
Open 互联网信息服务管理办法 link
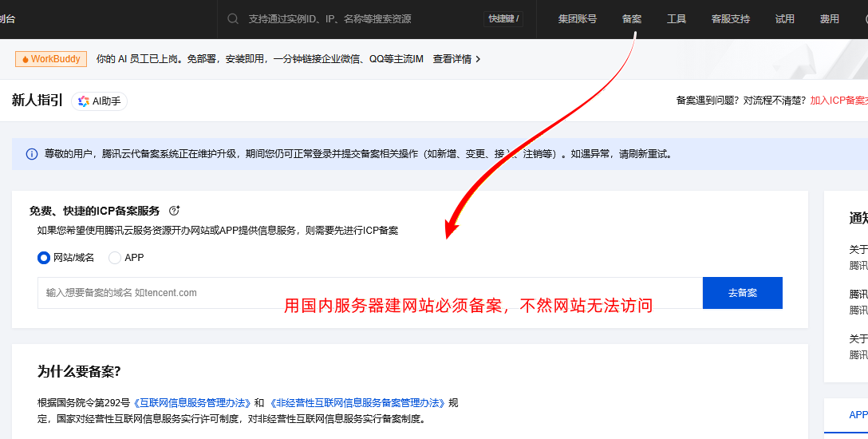pyautogui.click(x=192, y=403)
